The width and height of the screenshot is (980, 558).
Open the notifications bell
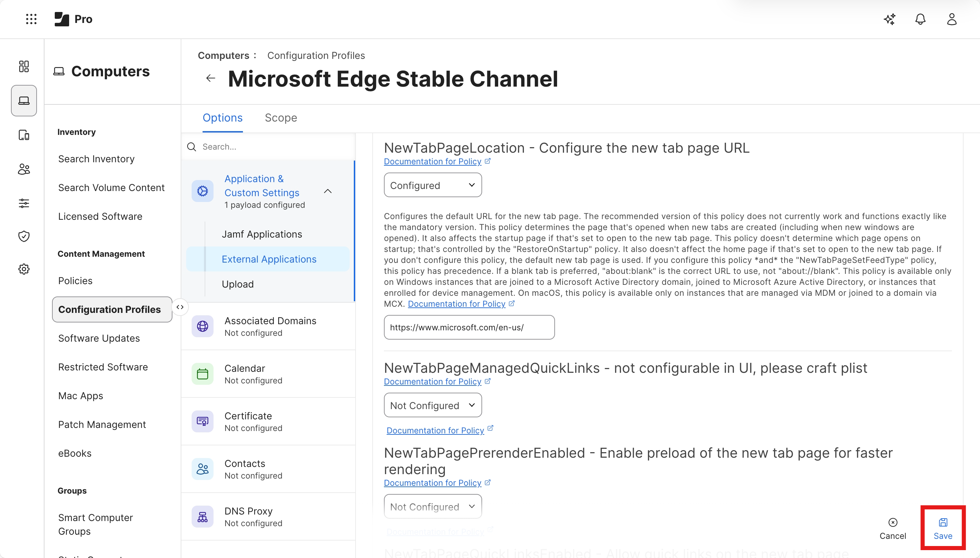coord(920,19)
